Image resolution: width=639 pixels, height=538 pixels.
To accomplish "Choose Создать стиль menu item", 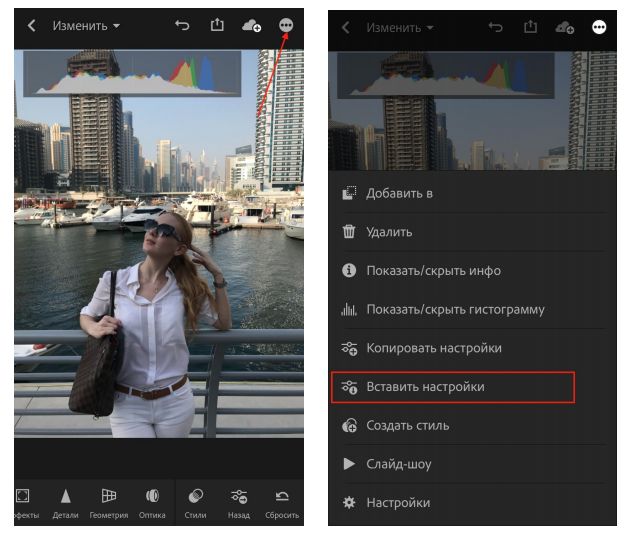I will click(x=473, y=426).
